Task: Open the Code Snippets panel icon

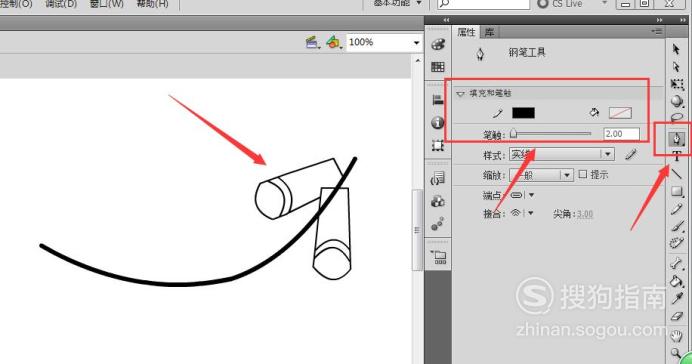Action: (x=438, y=178)
